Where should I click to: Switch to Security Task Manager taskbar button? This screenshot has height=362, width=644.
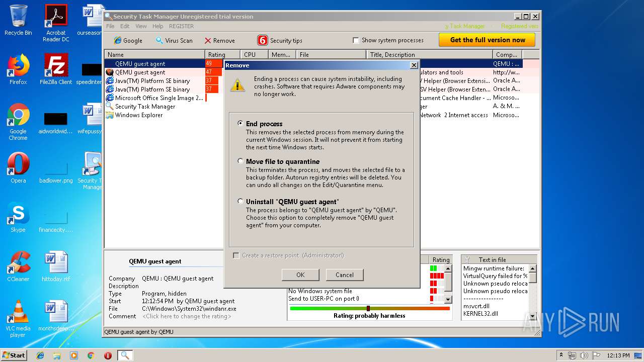coord(125,355)
